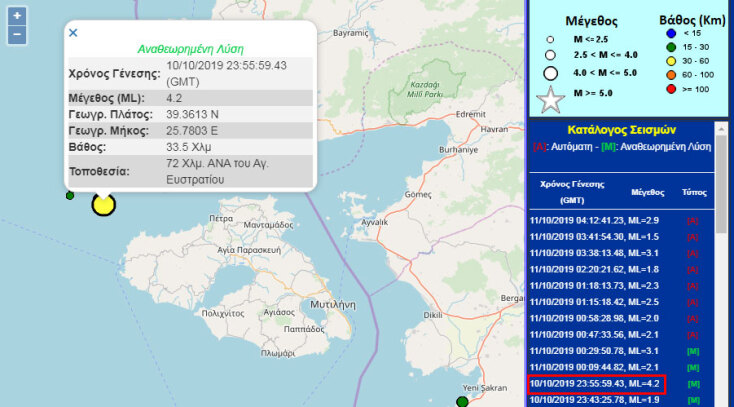Screen dimensions: 734x407
Task: Click the 'Βάθος (Km)' legend heading
Action: tap(692, 20)
